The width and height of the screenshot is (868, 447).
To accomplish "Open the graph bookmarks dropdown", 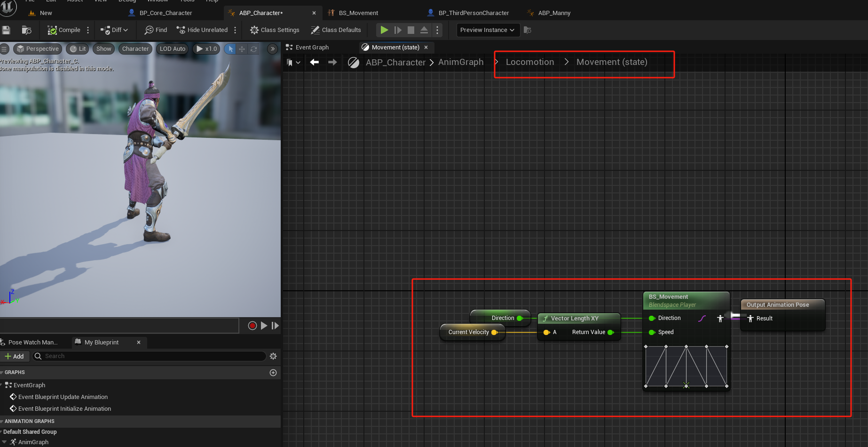I will 293,63.
